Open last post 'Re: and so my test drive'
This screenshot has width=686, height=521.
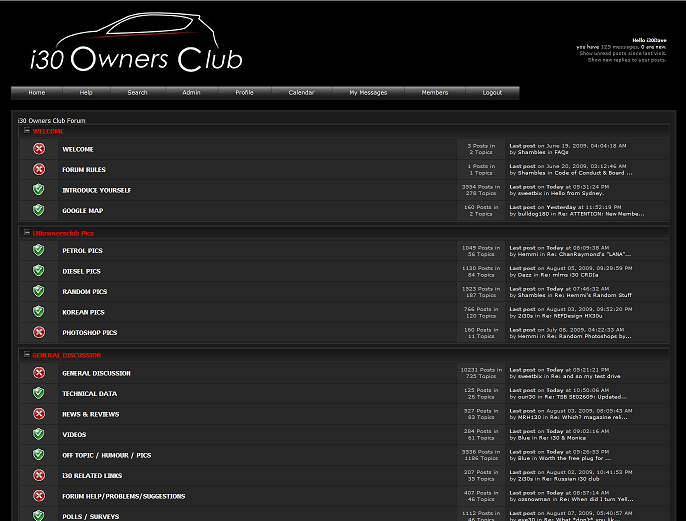583,376
